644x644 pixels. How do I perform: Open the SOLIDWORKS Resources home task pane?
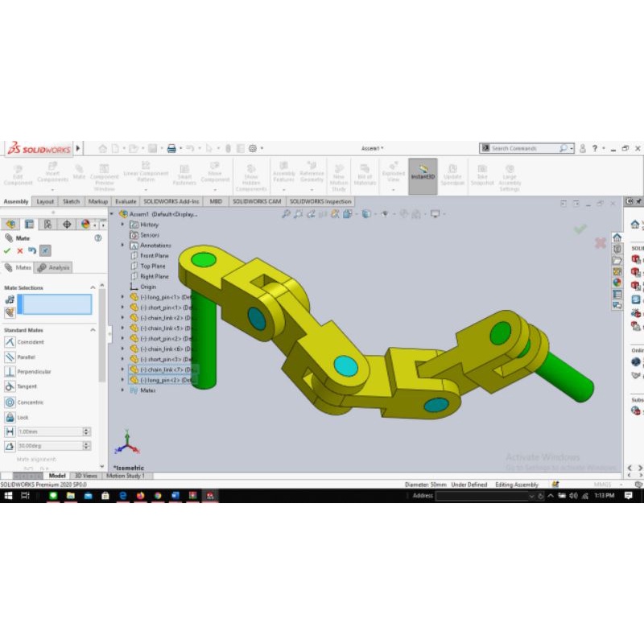click(617, 237)
